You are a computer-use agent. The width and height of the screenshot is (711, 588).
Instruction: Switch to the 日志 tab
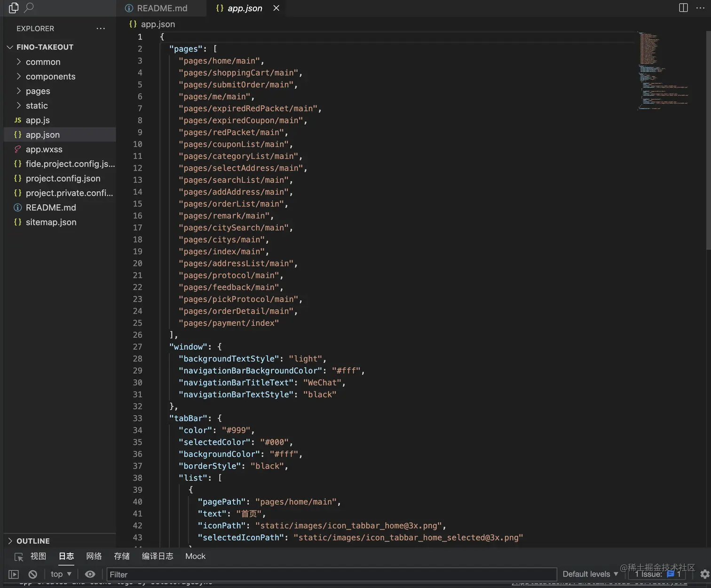[x=66, y=557]
